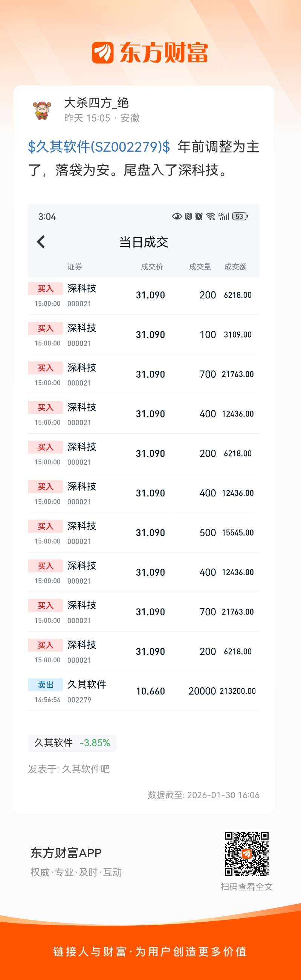Open the 大杀四方_绝 user avatar
Viewport: 301px width, 980px height.
(x=42, y=110)
